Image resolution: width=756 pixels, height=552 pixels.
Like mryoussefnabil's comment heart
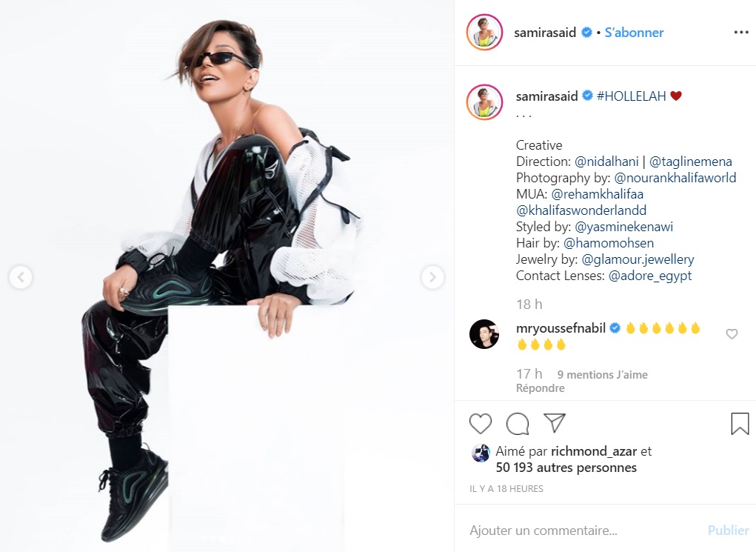click(x=732, y=334)
